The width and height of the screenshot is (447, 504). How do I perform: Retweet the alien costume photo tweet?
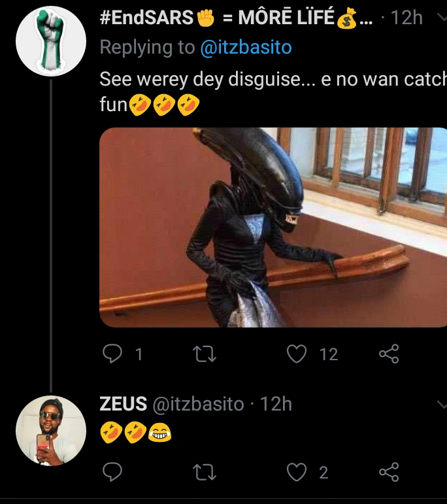coord(205,354)
